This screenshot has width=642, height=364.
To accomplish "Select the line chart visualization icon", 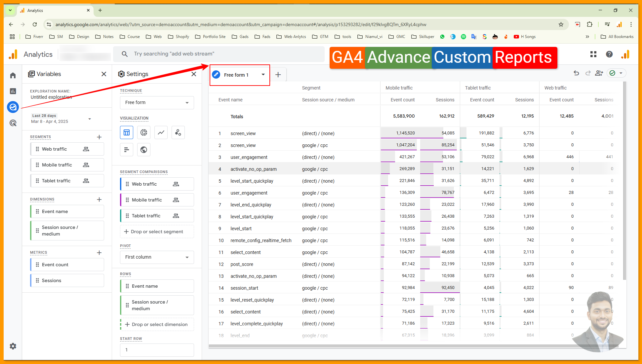I will point(161,132).
